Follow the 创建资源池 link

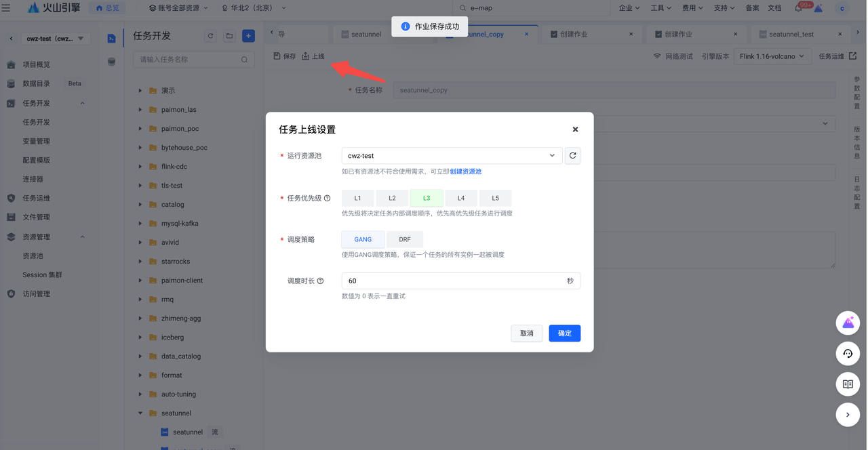click(x=465, y=171)
